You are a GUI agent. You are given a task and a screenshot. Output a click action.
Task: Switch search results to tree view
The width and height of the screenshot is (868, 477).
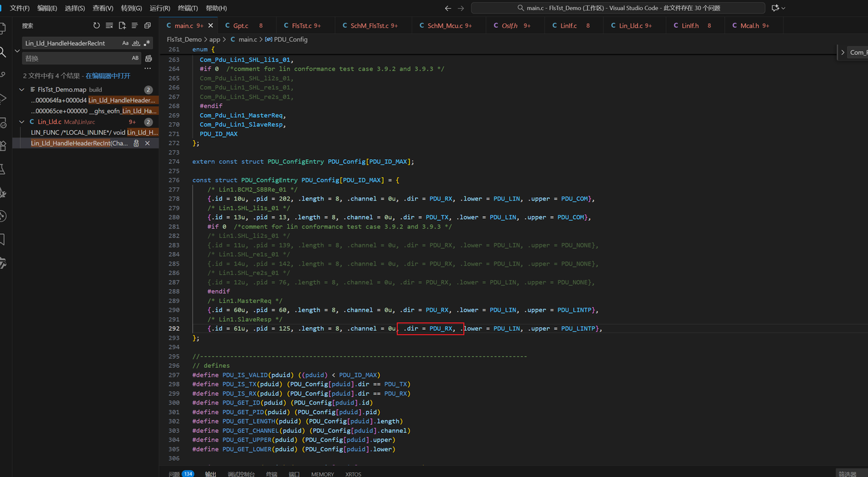pos(134,26)
